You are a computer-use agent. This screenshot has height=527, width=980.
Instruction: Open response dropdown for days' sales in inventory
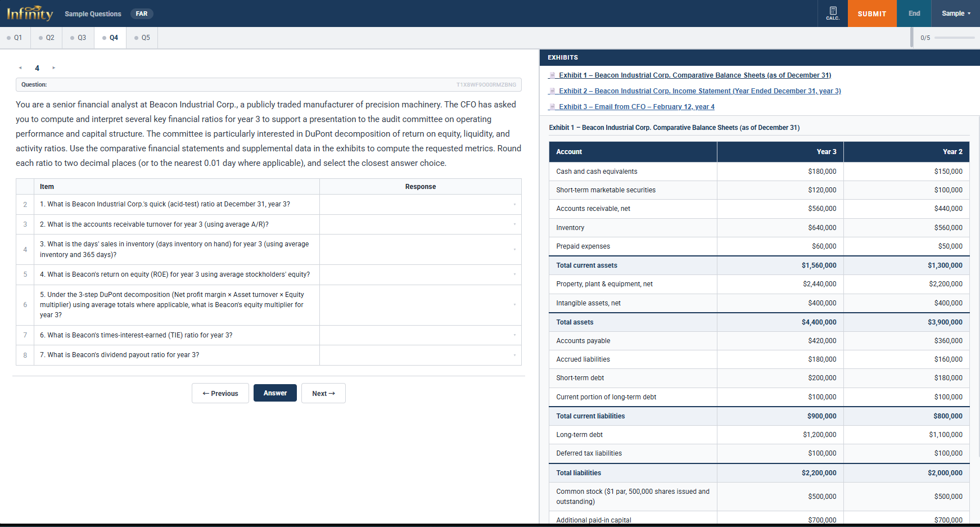420,249
